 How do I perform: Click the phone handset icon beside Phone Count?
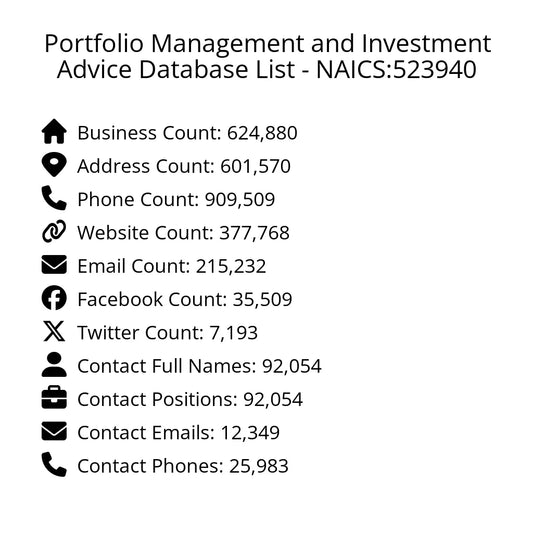54,198
